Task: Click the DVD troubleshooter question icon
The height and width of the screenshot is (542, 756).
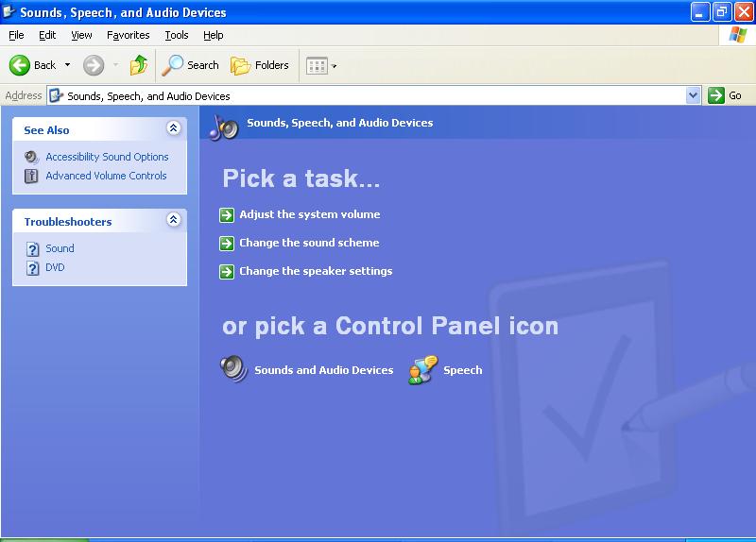Action: (32, 268)
